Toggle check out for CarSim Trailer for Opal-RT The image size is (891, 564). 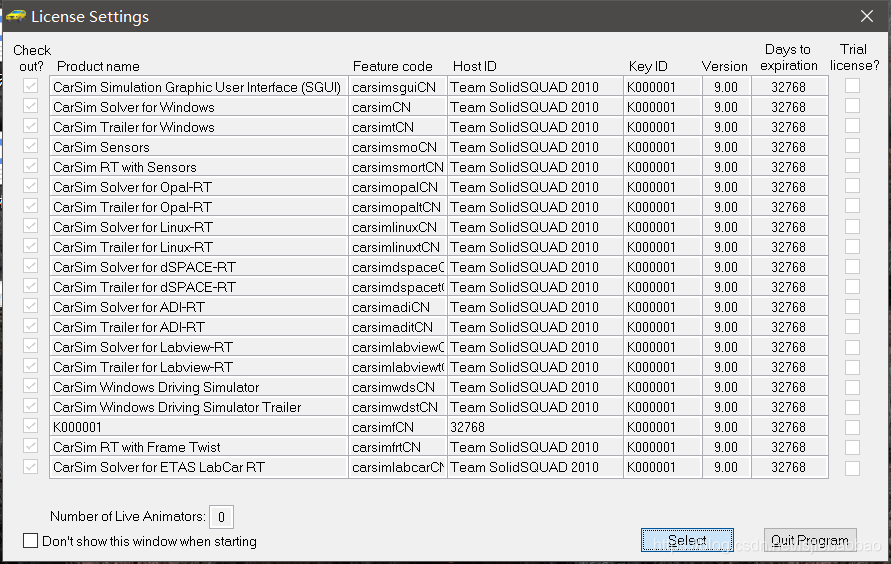[31, 206]
